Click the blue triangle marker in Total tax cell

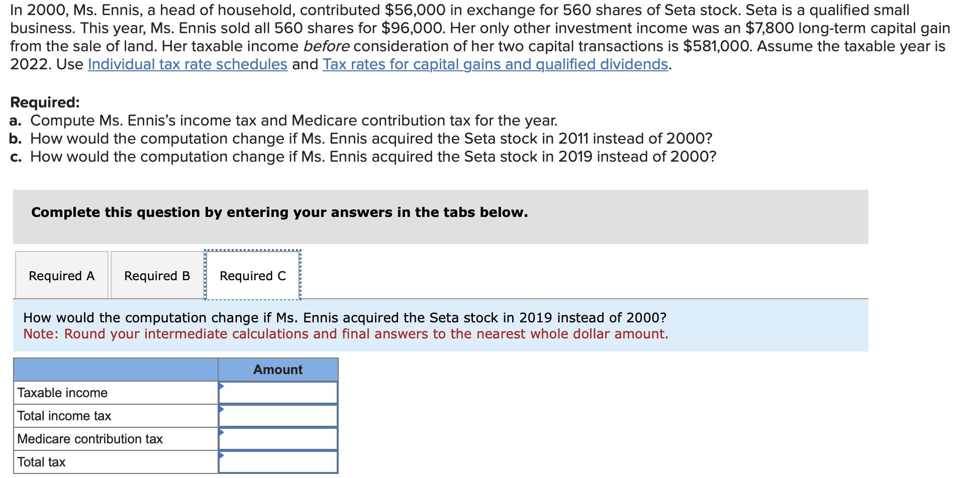[x=221, y=455]
